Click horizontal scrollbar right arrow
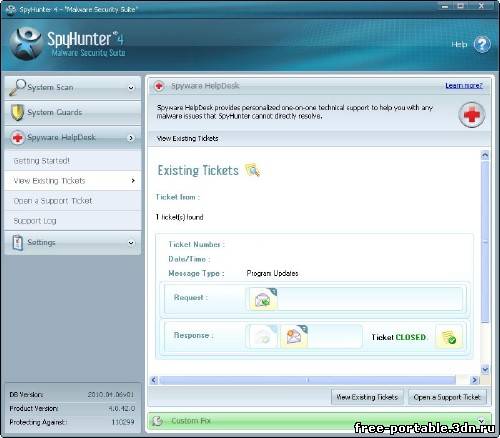The height and width of the screenshot is (438, 500). [x=474, y=380]
